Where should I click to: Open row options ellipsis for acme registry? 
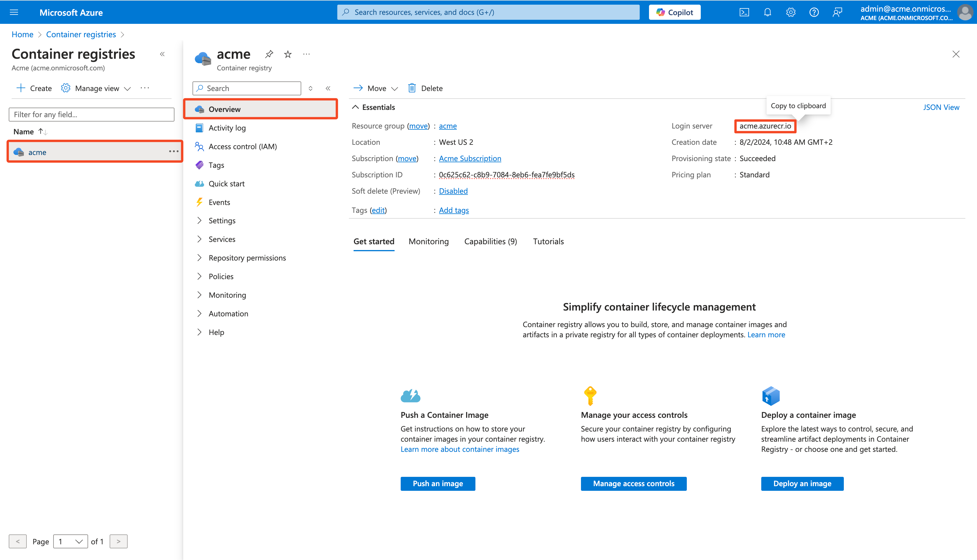point(174,151)
